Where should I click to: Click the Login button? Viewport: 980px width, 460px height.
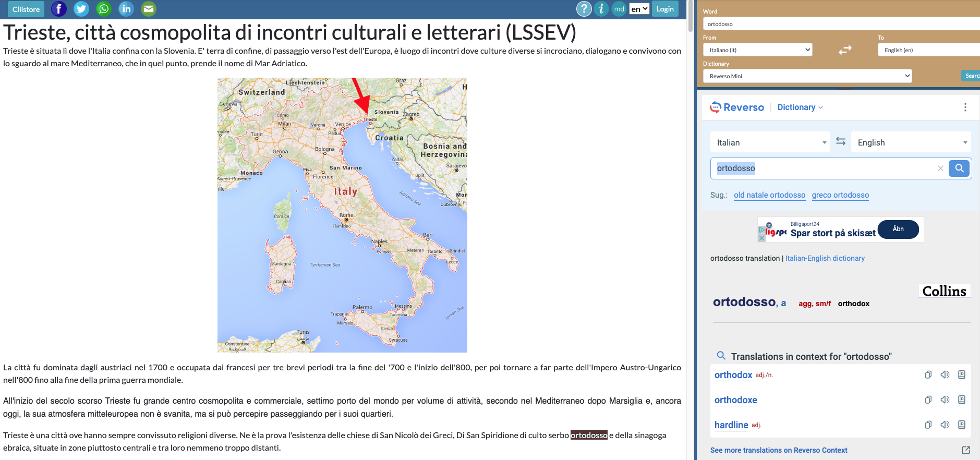[x=665, y=9]
